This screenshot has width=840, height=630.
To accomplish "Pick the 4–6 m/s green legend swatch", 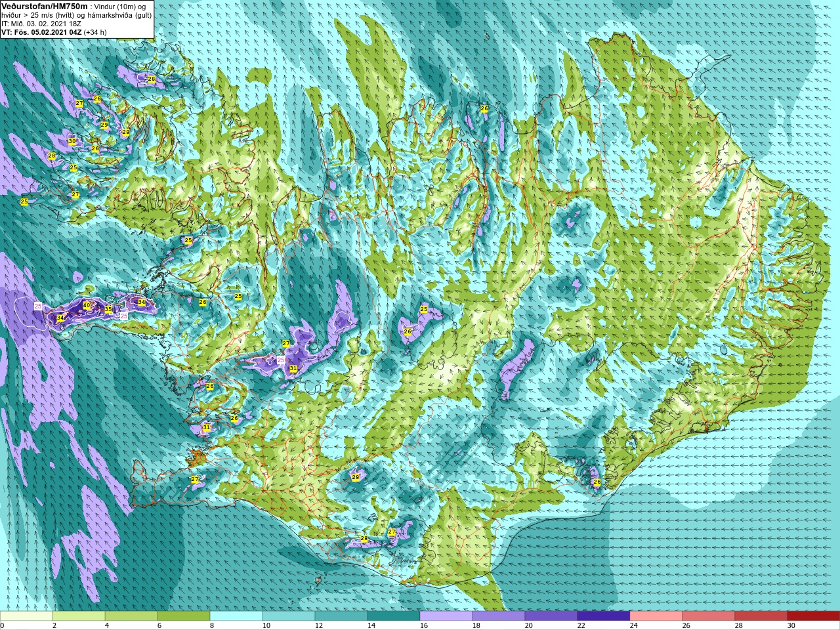I will (x=131, y=616).
